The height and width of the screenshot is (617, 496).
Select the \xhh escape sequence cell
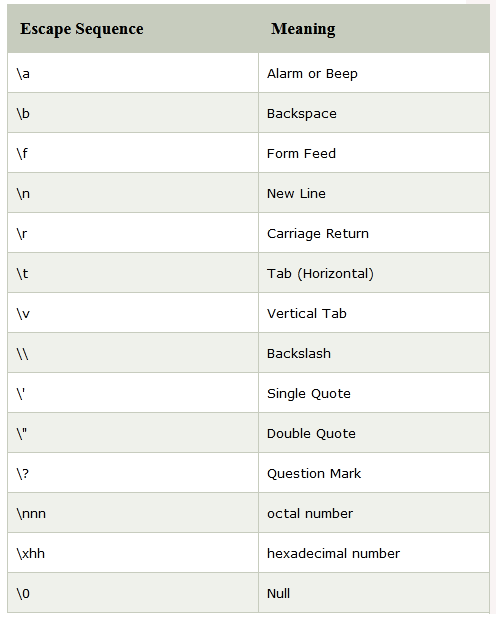(x=133, y=553)
